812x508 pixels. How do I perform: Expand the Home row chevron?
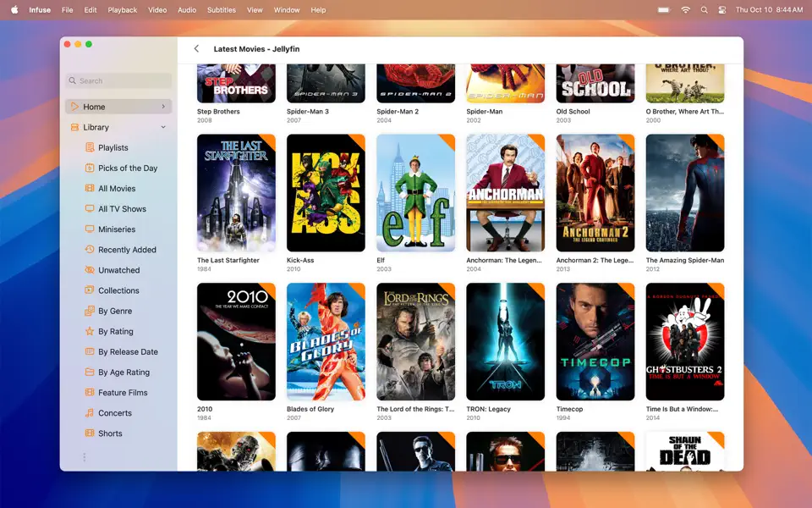pyautogui.click(x=165, y=107)
